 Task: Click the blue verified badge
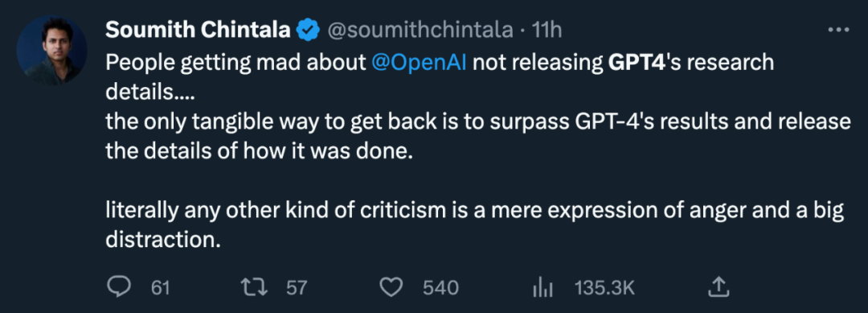pos(309,31)
